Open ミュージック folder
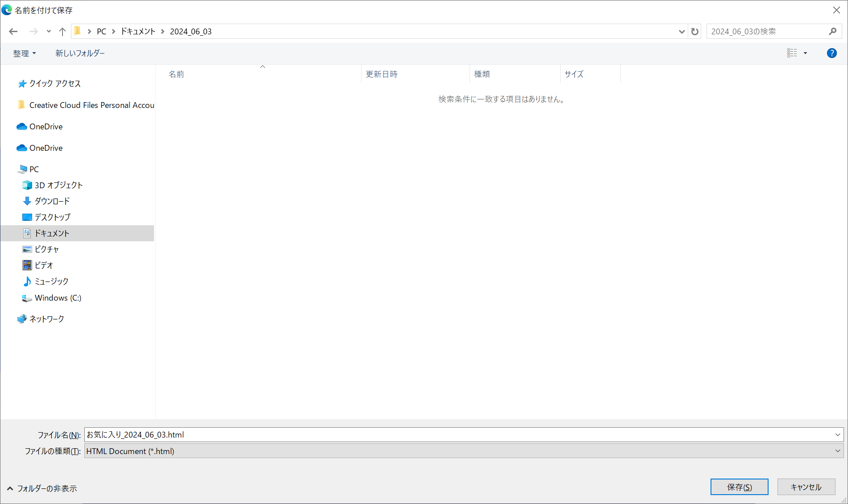This screenshot has width=848, height=504. 52,281
